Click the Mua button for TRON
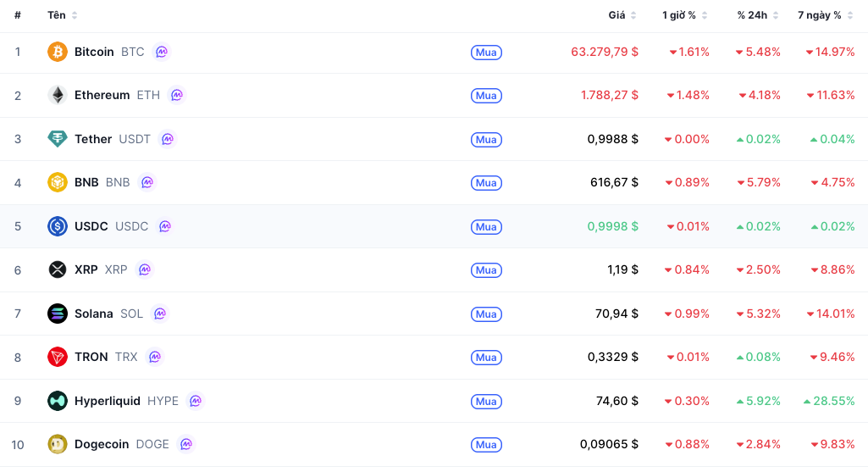The image size is (868, 472). (486, 358)
